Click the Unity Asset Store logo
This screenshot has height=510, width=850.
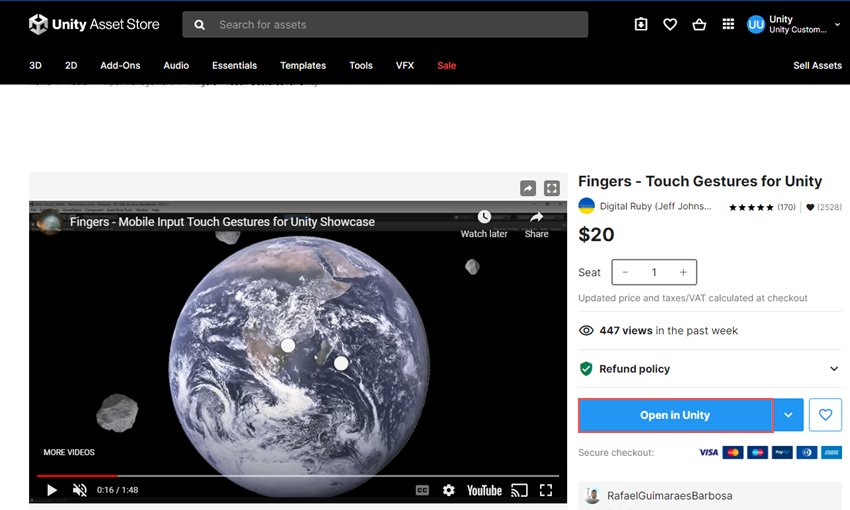coord(94,24)
